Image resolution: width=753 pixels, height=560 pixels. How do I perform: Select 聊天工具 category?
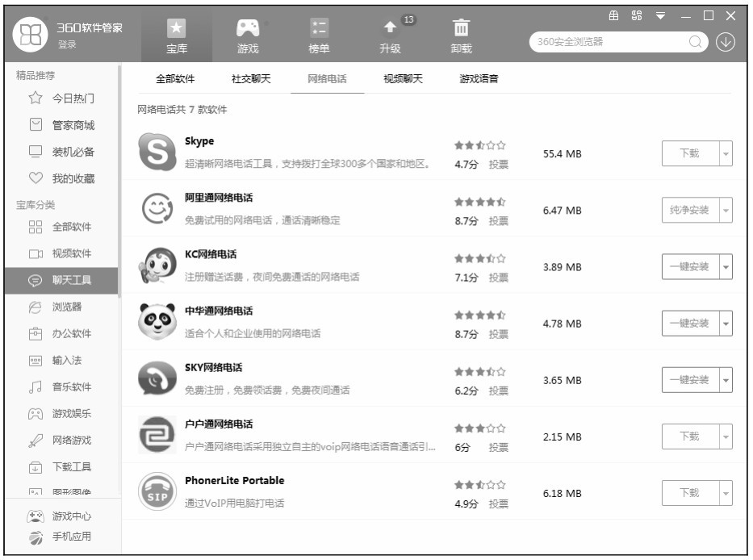click(61, 280)
